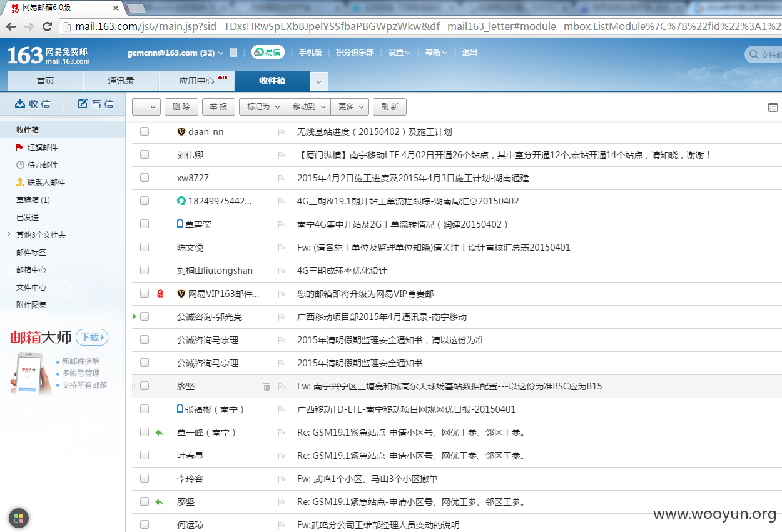Image resolution: width=782 pixels, height=532 pixels.
Task: Click the red flag icon next to 红旗邮件
Action: point(20,148)
